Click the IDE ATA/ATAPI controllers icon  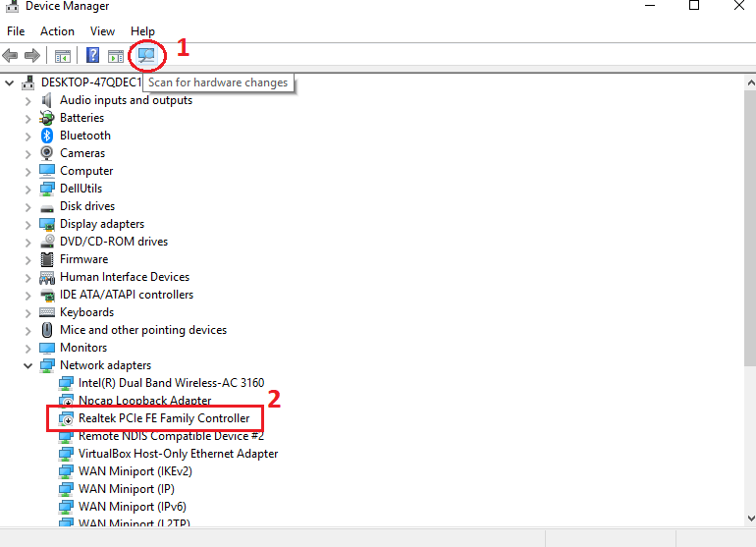pyautogui.click(x=47, y=295)
